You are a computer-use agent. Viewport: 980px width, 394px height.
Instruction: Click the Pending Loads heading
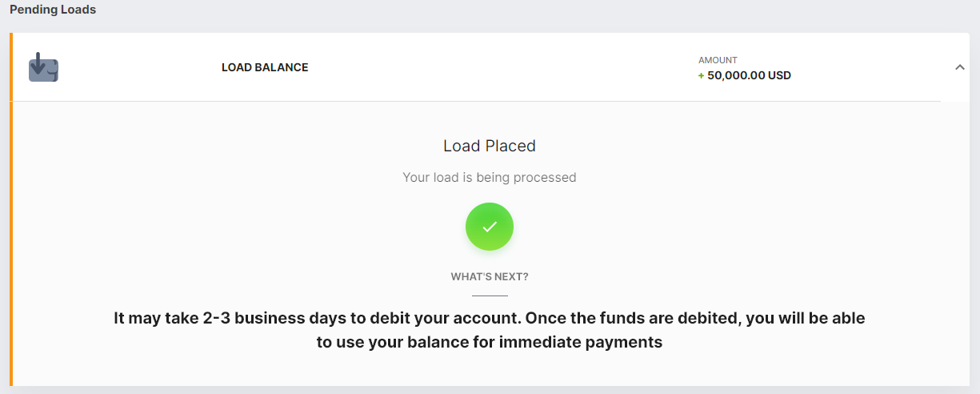click(53, 10)
